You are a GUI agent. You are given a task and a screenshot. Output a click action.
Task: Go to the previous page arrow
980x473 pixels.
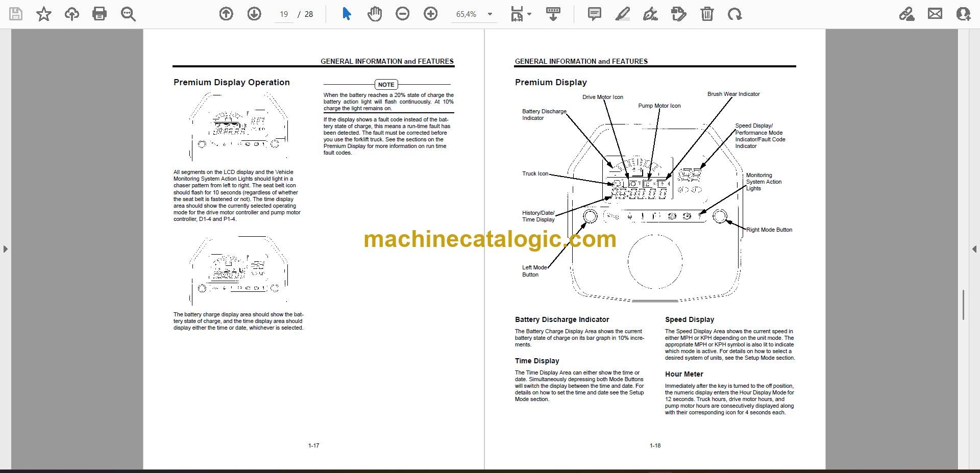[226, 14]
